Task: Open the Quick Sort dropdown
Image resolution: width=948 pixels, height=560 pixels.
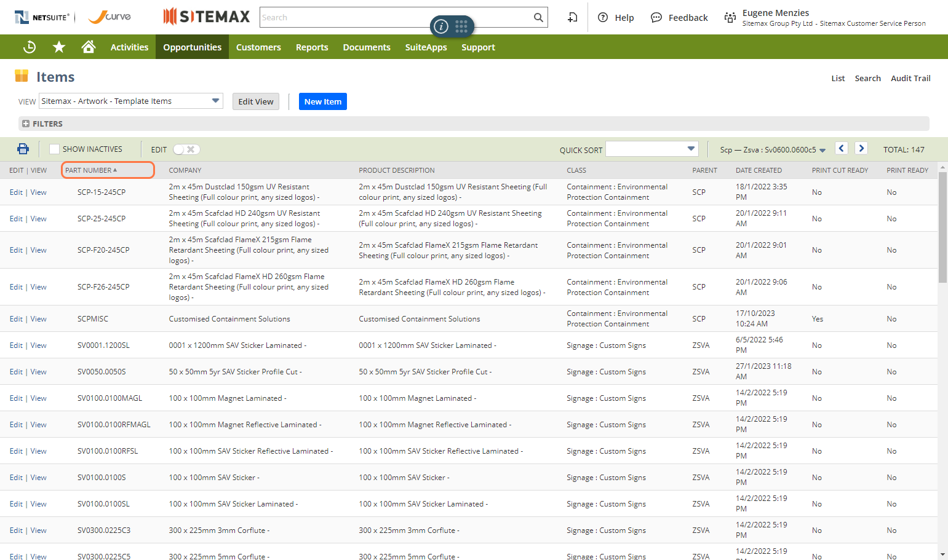Action: pos(652,149)
